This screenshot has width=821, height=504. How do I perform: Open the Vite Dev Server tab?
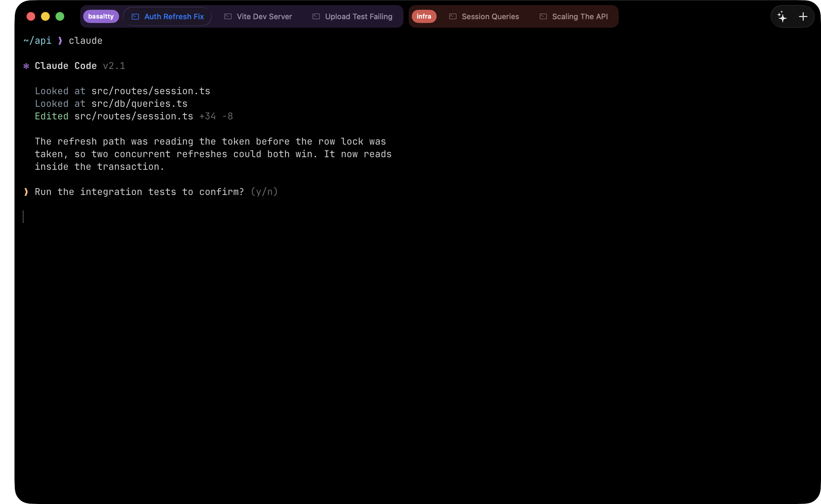coord(258,16)
